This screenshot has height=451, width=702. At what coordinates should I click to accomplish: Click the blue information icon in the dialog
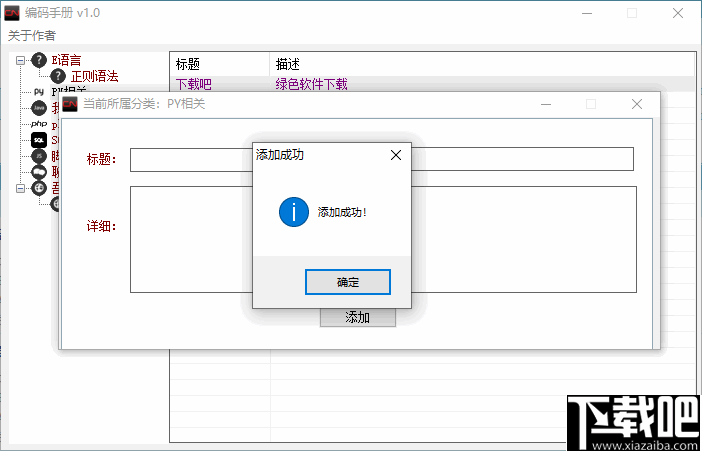click(x=294, y=212)
